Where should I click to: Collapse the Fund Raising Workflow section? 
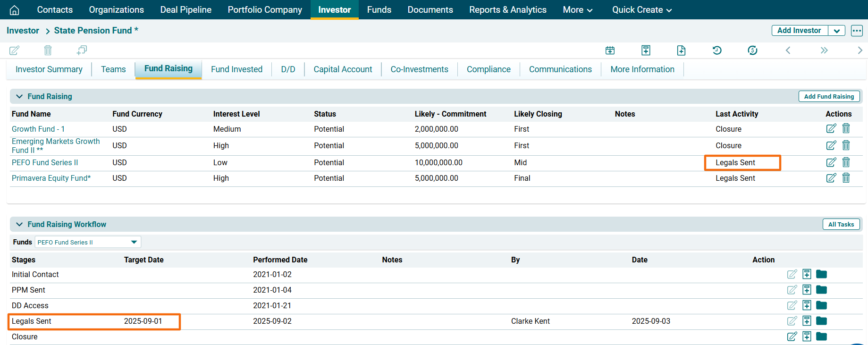click(x=19, y=224)
